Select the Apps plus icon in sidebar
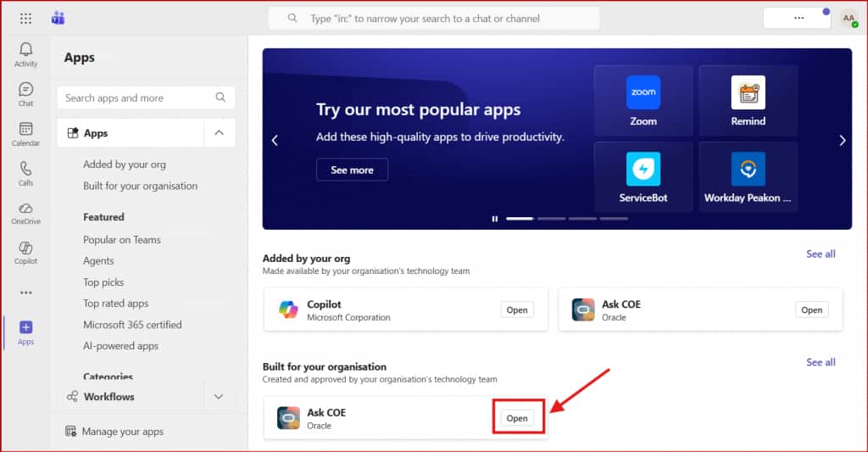This screenshot has height=452, width=868. (25, 326)
